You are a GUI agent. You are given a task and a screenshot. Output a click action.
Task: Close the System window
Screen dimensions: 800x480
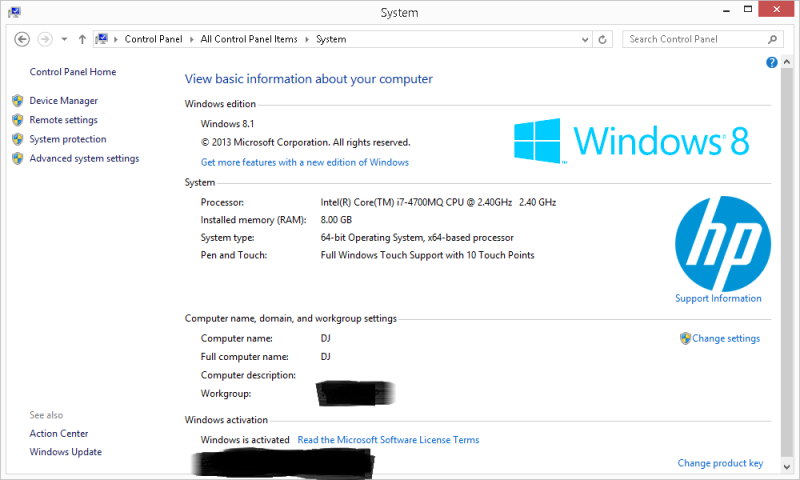coord(777,9)
